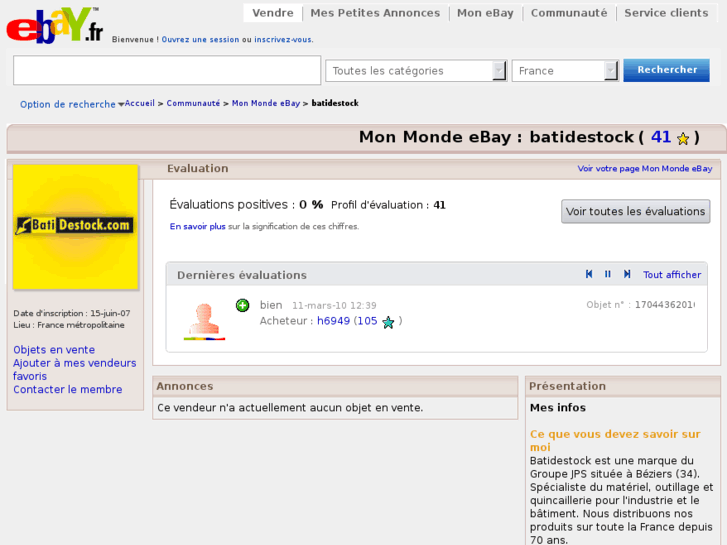Screen dimensions: 727x545
Task: Go to Mon Monde eBay breadcrumb
Action: pos(266,103)
